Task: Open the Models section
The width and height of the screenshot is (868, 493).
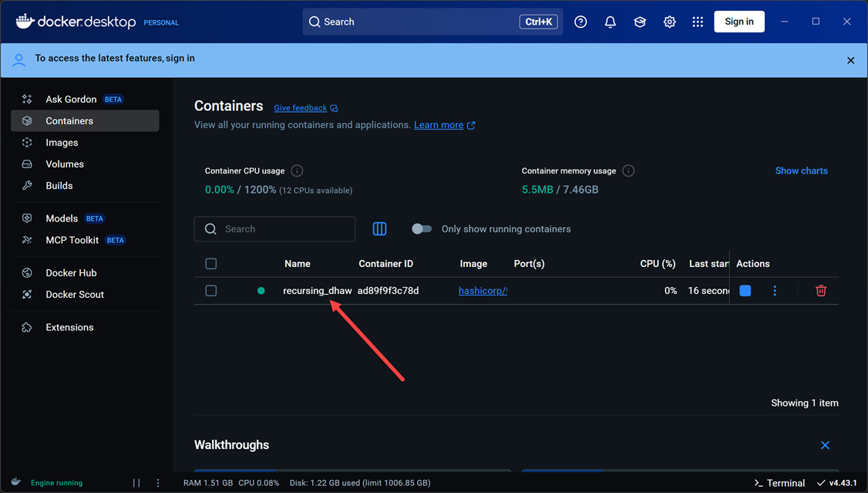Action: coord(85,218)
